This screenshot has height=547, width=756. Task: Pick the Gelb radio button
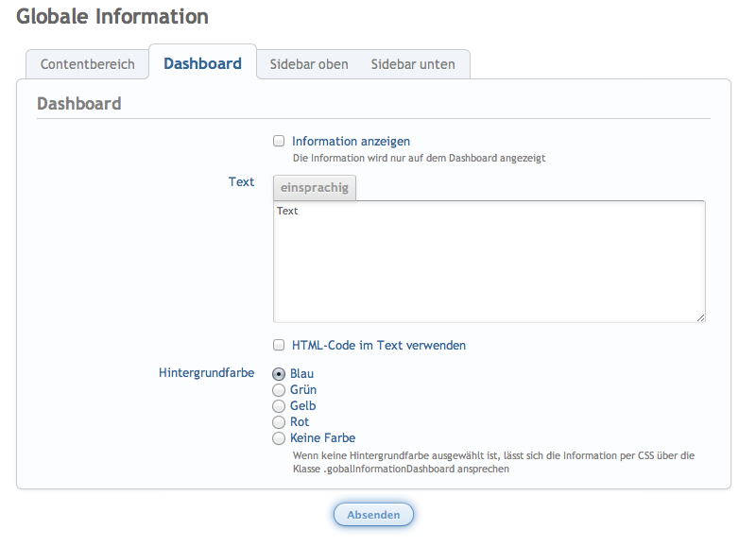click(279, 406)
